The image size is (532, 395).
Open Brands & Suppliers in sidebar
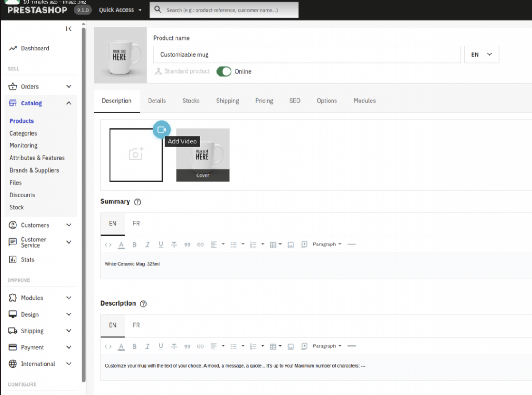click(34, 170)
